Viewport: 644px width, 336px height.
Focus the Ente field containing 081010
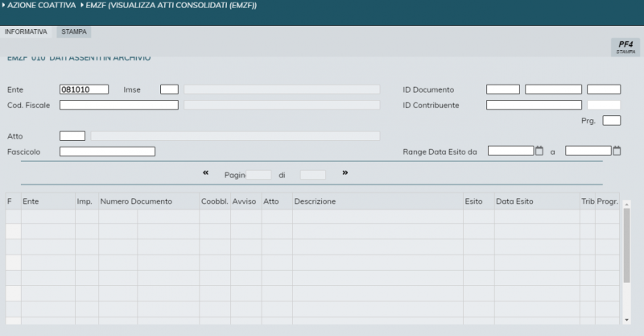85,89
